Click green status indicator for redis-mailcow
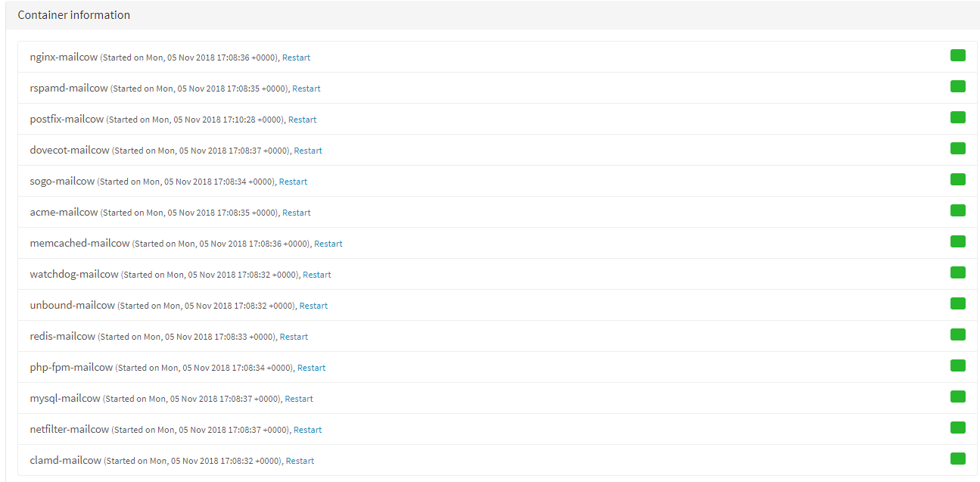Image resolution: width=980 pixels, height=482 pixels. coord(958,334)
